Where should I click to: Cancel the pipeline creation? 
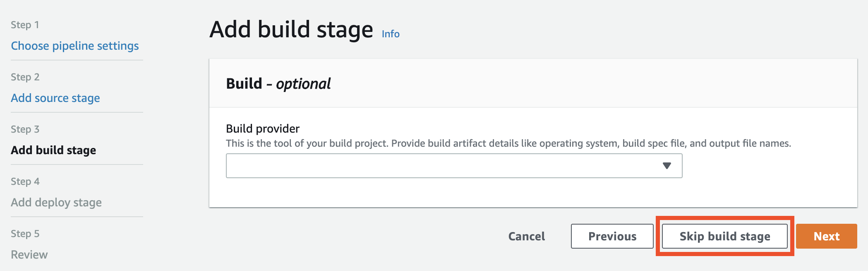[x=526, y=236]
